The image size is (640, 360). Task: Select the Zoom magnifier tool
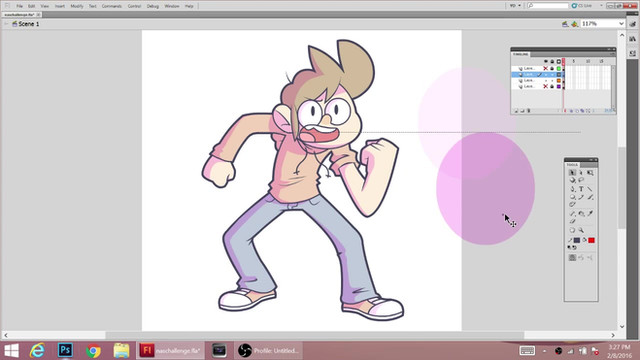point(581,230)
